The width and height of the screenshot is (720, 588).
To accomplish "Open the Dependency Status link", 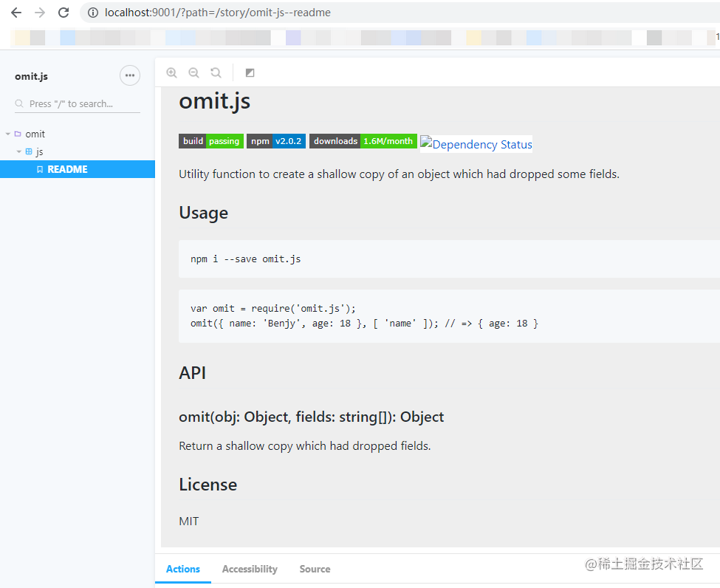I will [x=476, y=144].
